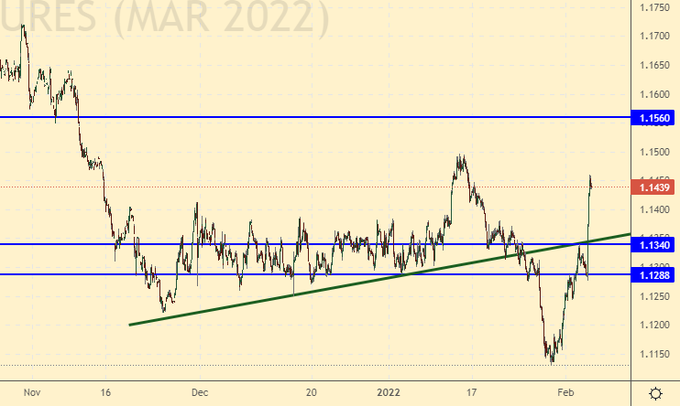The height and width of the screenshot is (406, 680).
Task: Select the 1.1288 blue price label
Action: (654, 274)
